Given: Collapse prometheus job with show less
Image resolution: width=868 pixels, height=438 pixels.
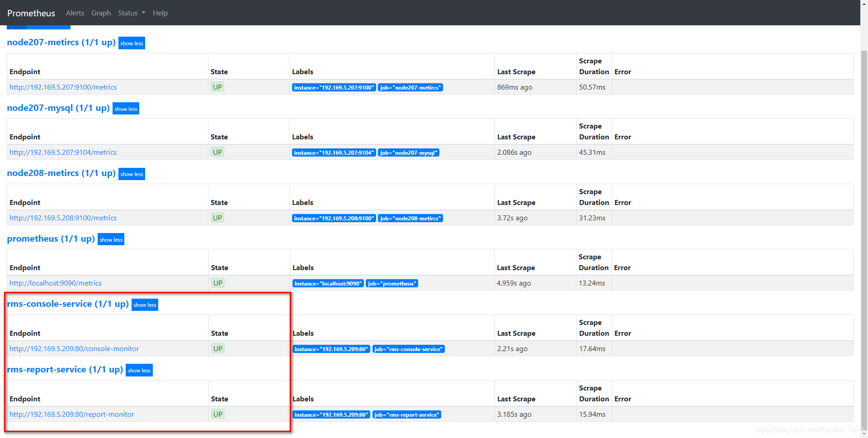Looking at the screenshot, I should [x=111, y=239].
